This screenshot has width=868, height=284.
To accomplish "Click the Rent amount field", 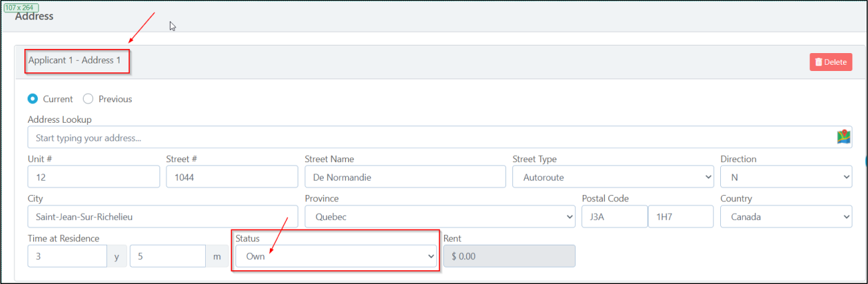I will click(509, 256).
